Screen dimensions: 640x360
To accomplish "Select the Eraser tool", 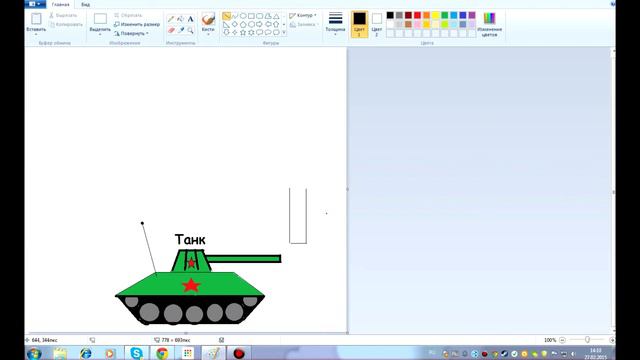I will point(171,30).
